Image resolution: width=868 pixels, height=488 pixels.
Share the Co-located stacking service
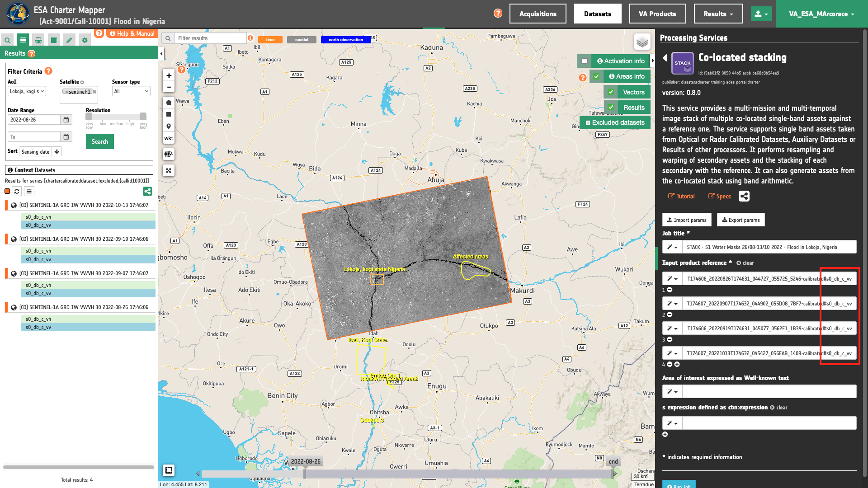[744, 196]
